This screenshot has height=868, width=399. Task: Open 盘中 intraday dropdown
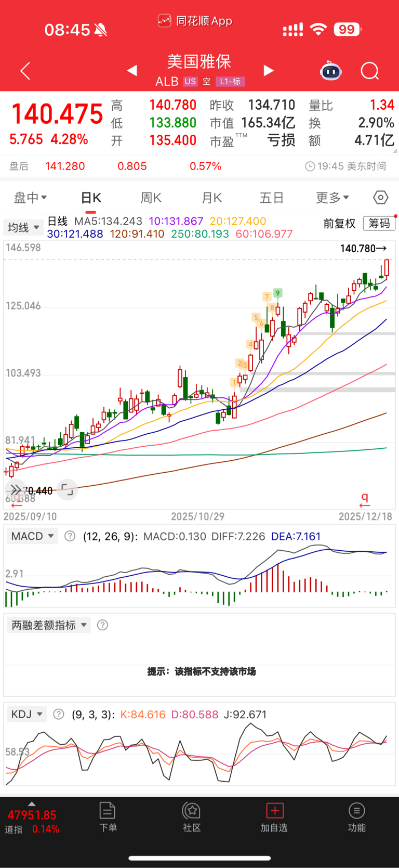pos(30,198)
